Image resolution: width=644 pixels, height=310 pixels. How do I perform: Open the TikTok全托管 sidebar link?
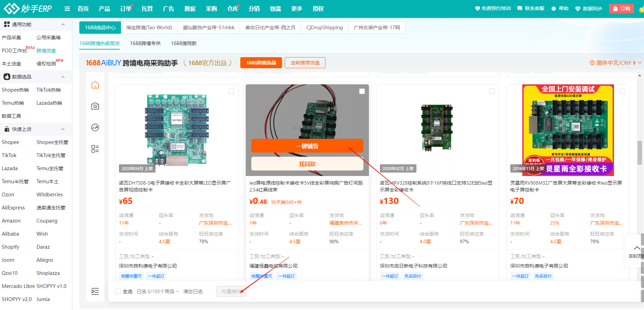tap(51, 155)
